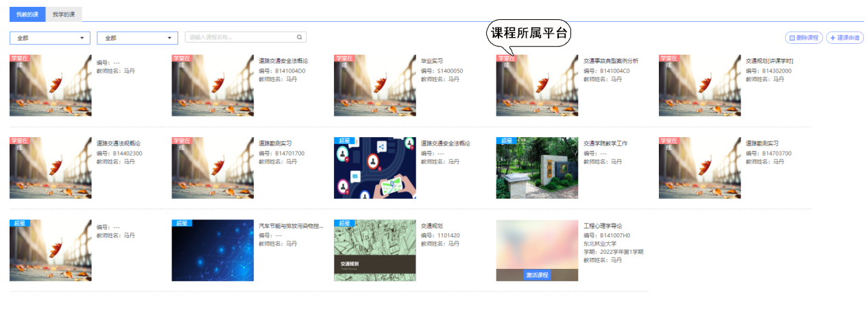
Task: Click the green map cover of 交通规划
Action: [374, 250]
